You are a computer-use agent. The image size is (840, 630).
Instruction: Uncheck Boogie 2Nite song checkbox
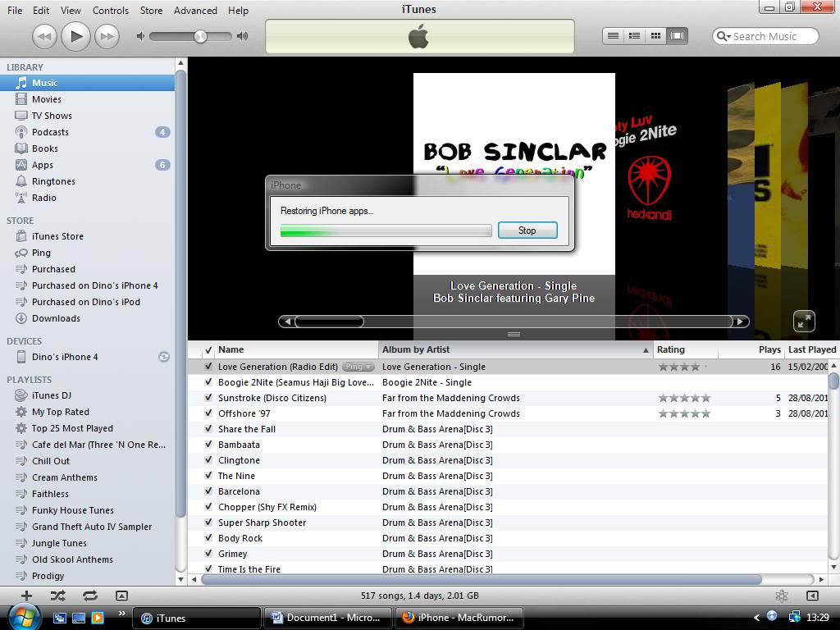tap(208, 382)
